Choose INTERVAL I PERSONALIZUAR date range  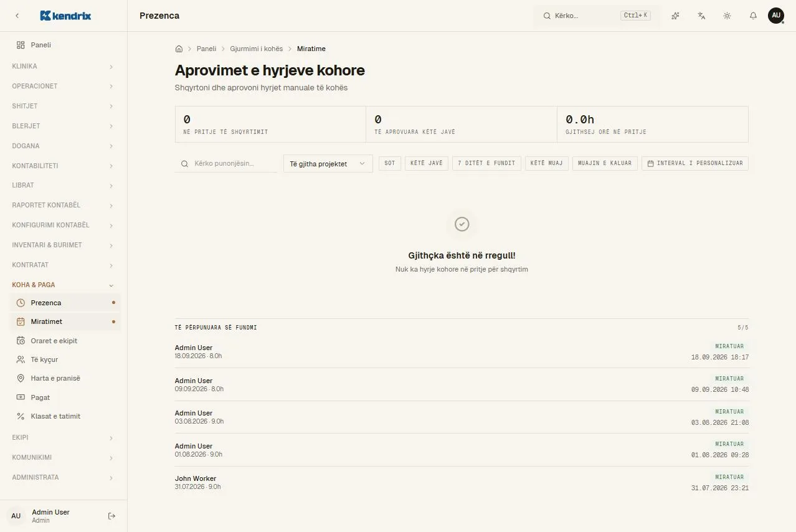[695, 163]
